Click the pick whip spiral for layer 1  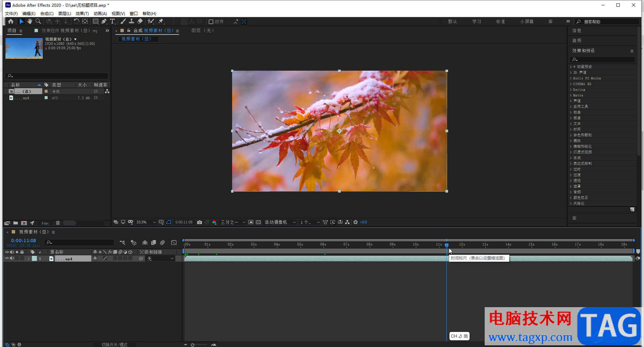141,258
